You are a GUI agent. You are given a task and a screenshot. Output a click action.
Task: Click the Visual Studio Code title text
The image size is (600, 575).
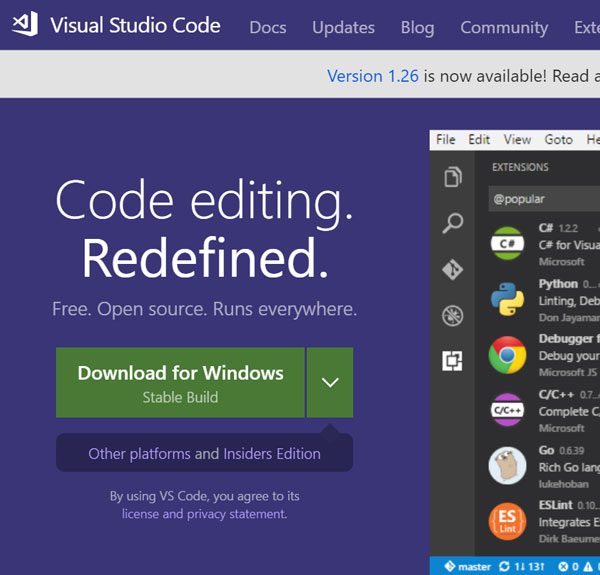(135, 25)
